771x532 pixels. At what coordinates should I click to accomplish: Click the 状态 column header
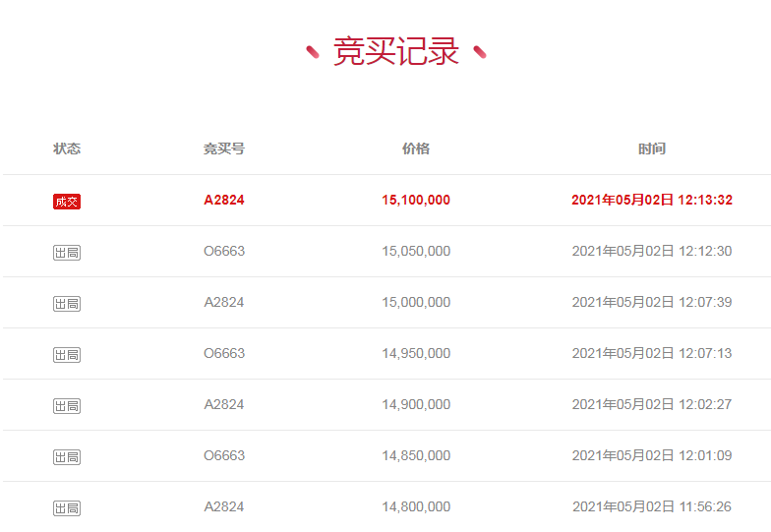[67, 149]
